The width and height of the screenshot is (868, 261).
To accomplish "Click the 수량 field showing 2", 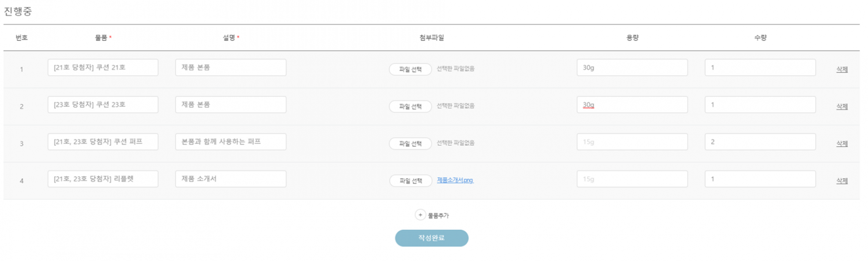I will (760, 142).
